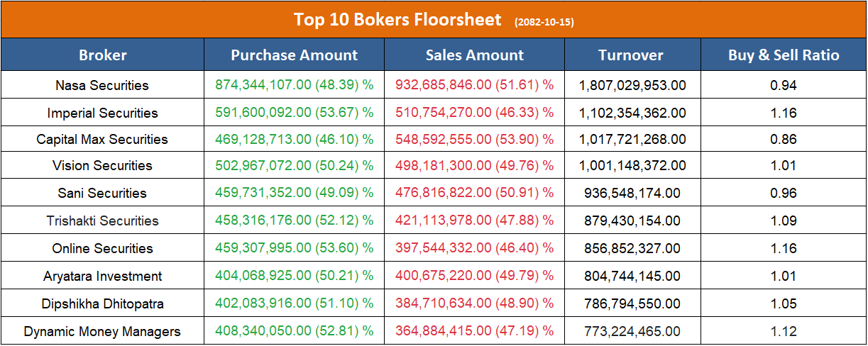868x346 pixels.
Task: Click the Dynamic Money Managers cell
Action: pos(102,332)
